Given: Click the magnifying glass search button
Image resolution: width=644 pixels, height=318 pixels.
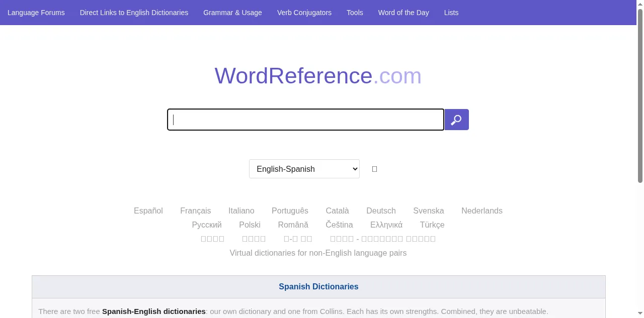Looking at the screenshot, I should coord(457,120).
